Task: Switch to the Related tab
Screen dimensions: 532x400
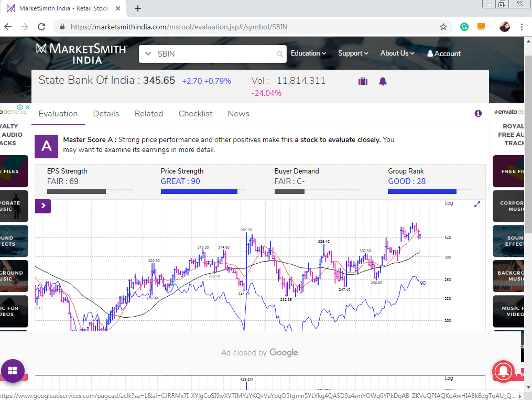Action: 149,114
